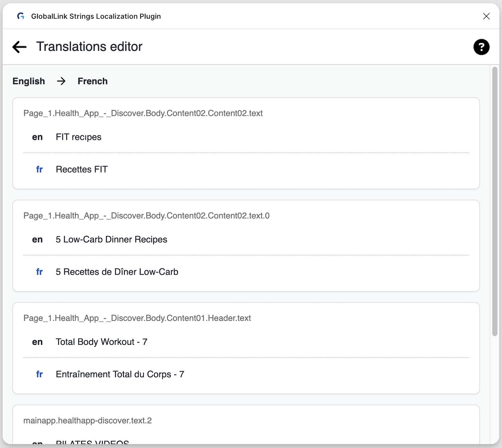
Task: Select the mainapp.healthapp-discover.text.2 key label
Action: click(x=87, y=420)
